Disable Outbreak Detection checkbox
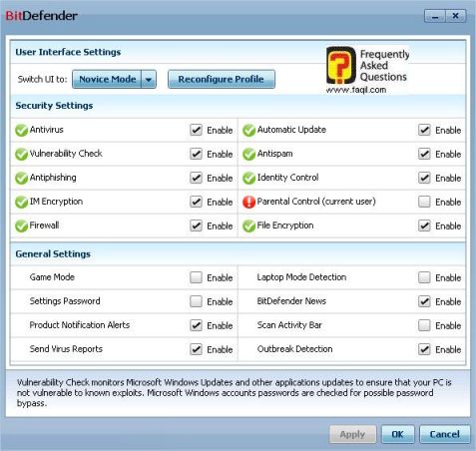The image size is (476, 451). 424,349
